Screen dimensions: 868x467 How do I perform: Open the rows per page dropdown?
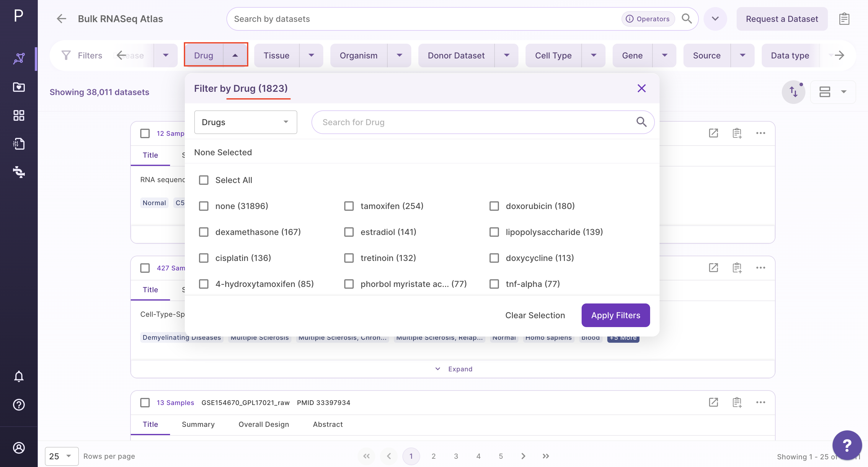coord(62,456)
